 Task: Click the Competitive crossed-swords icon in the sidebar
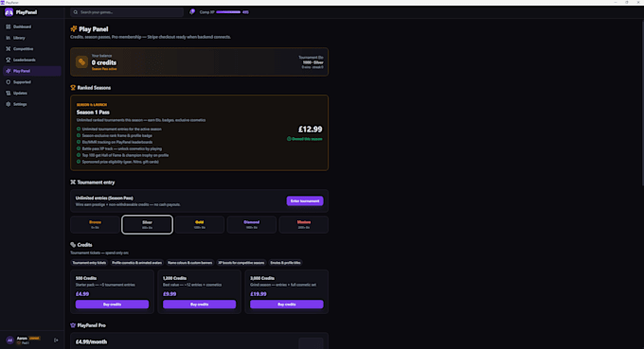(x=9, y=49)
